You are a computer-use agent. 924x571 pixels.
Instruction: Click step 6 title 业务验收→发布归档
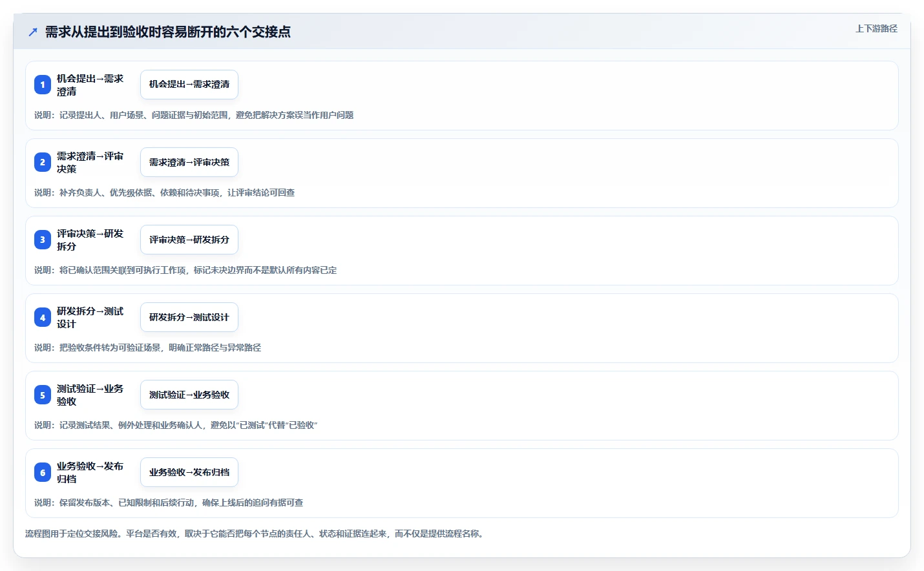pos(90,472)
